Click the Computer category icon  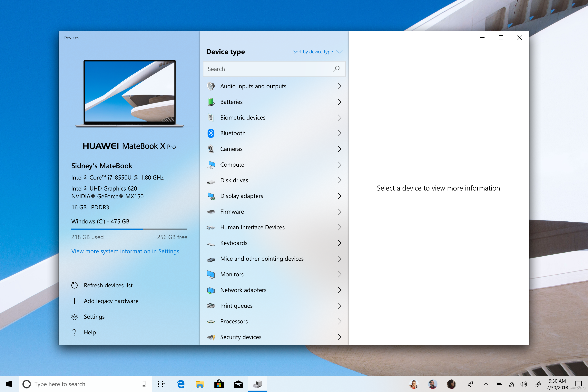211,165
